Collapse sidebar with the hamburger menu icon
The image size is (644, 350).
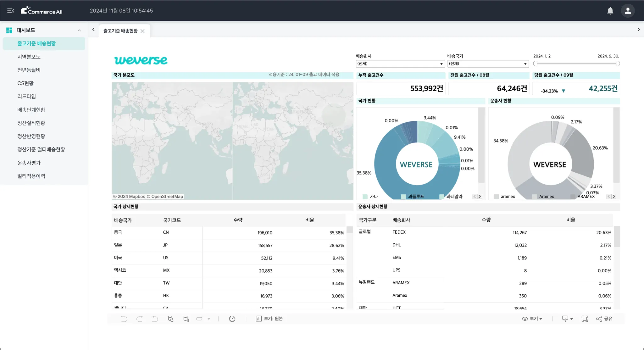coord(11,11)
